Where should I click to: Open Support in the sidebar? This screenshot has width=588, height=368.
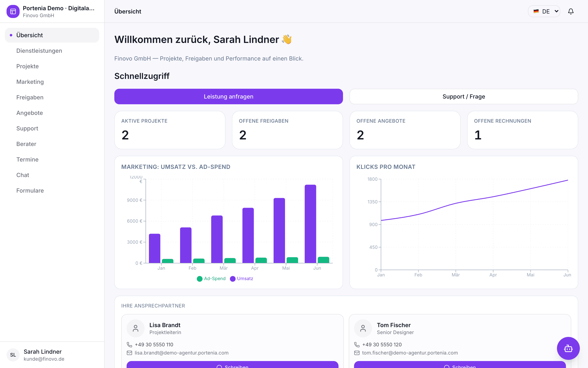52,129
